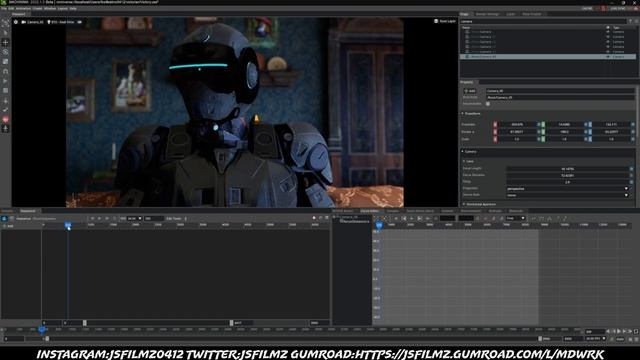Click the Add button in Property panel
The width and height of the screenshot is (640, 360).
tap(470, 91)
